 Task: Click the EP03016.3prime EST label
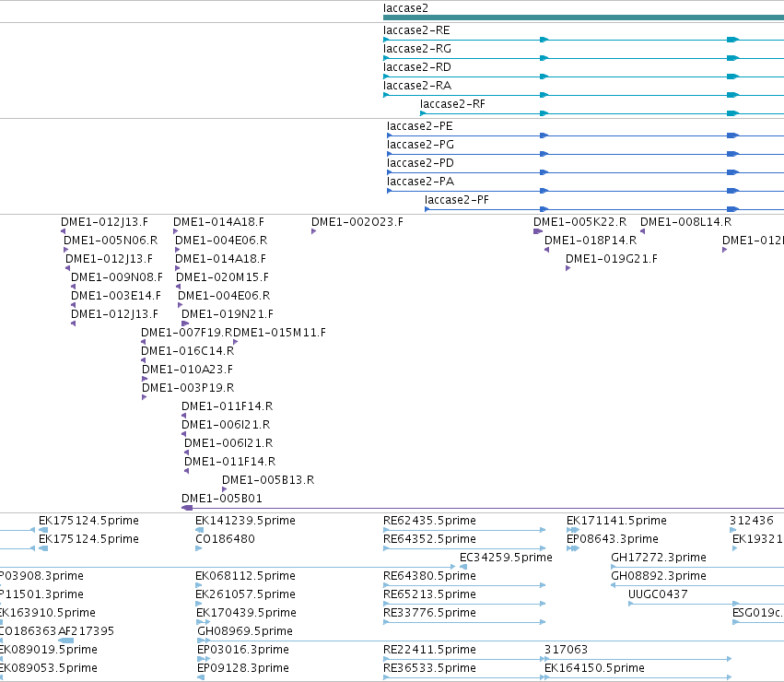[x=243, y=650]
